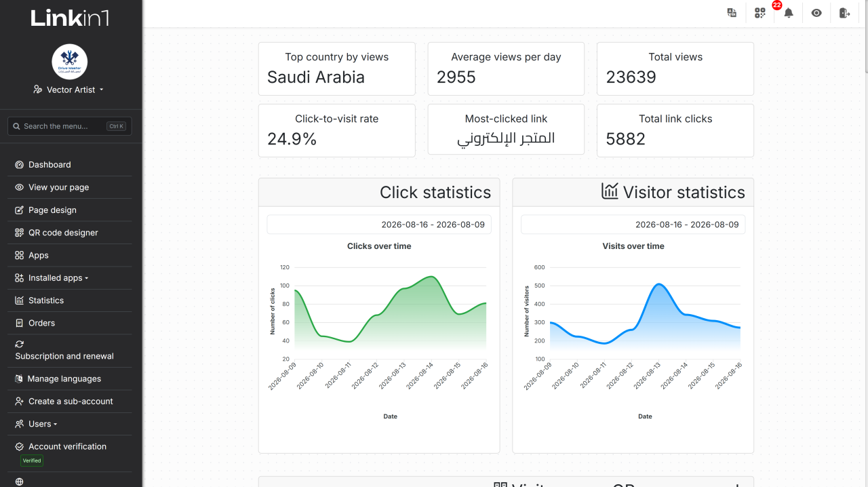Open the QR code icon in top bar

760,13
